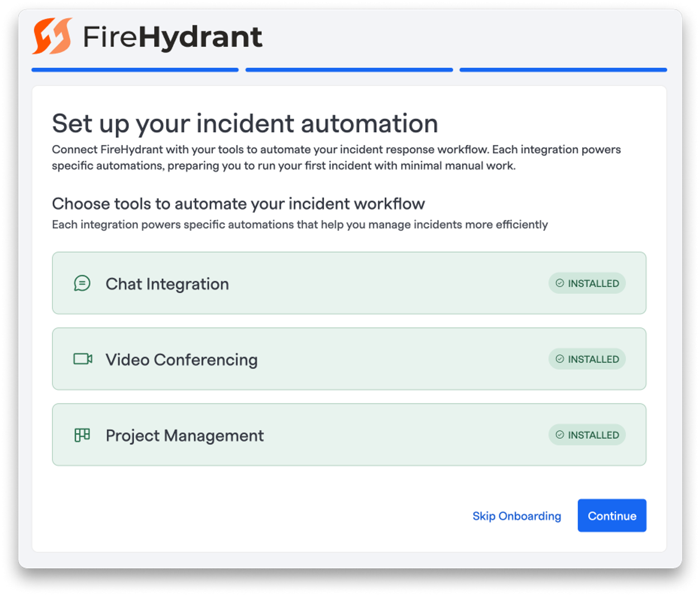The height and width of the screenshot is (595, 700).
Task: Click the FireHydrant flame logo icon
Action: pos(52,36)
